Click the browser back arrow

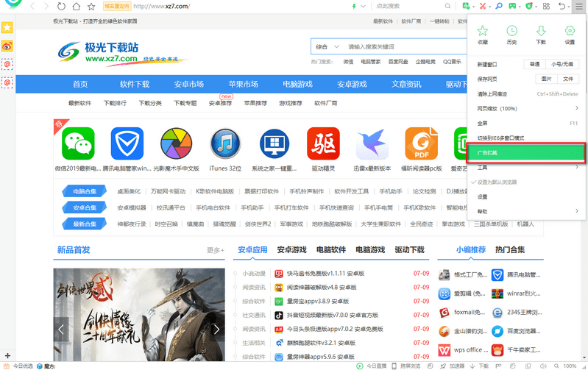pos(32,6)
